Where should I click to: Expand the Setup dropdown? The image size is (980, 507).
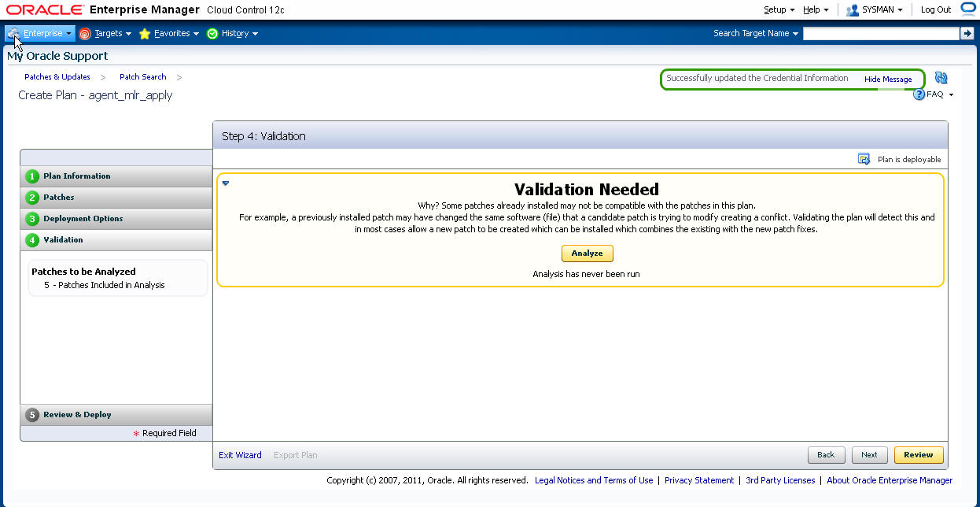tap(779, 9)
